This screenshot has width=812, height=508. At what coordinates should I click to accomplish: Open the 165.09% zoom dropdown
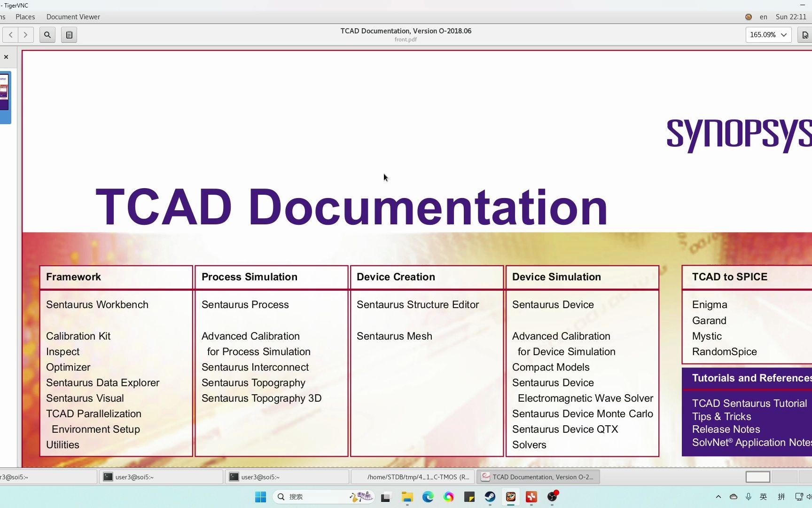pyautogui.click(x=768, y=35)
